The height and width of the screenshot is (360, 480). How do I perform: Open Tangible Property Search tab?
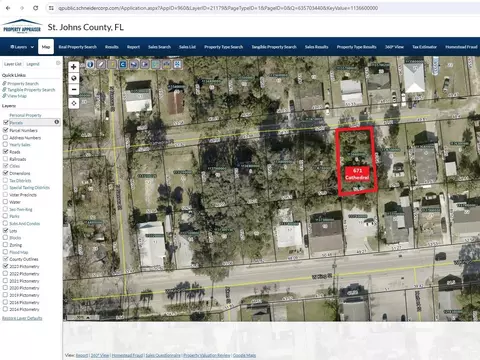(x=274, y=47)
